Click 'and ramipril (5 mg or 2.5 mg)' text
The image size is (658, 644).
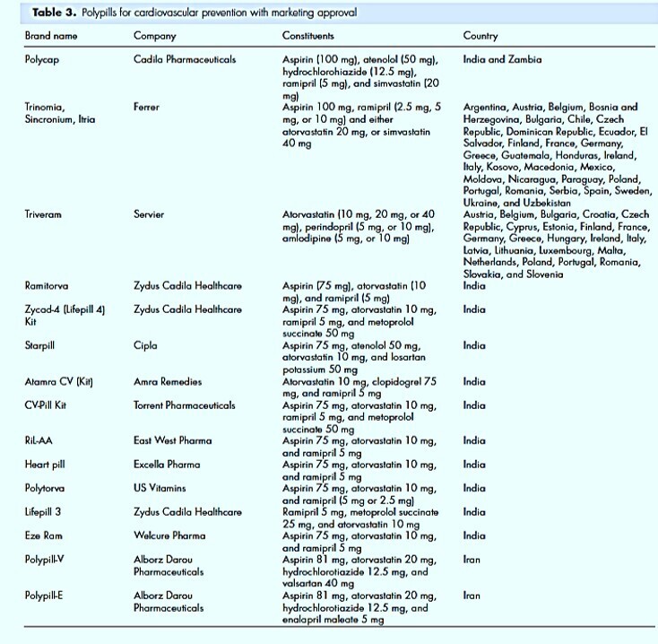tap(349, 500)
